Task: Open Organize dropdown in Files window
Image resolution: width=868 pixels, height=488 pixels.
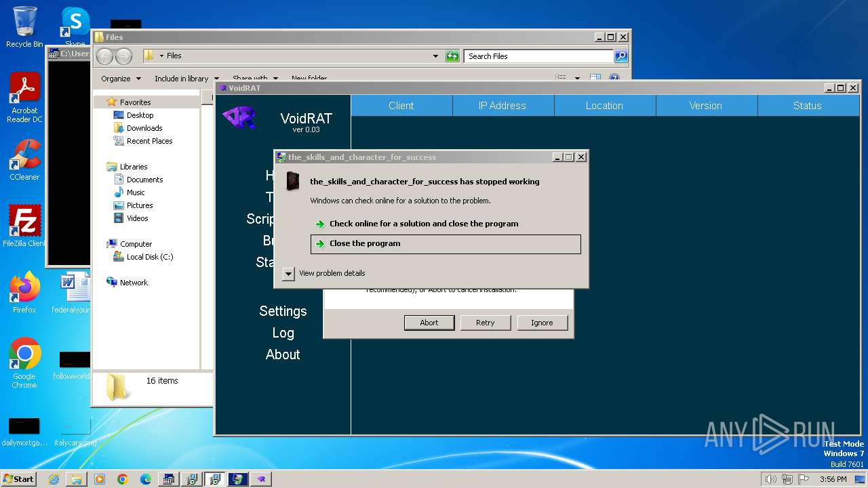Action: (x=121, y=79)
